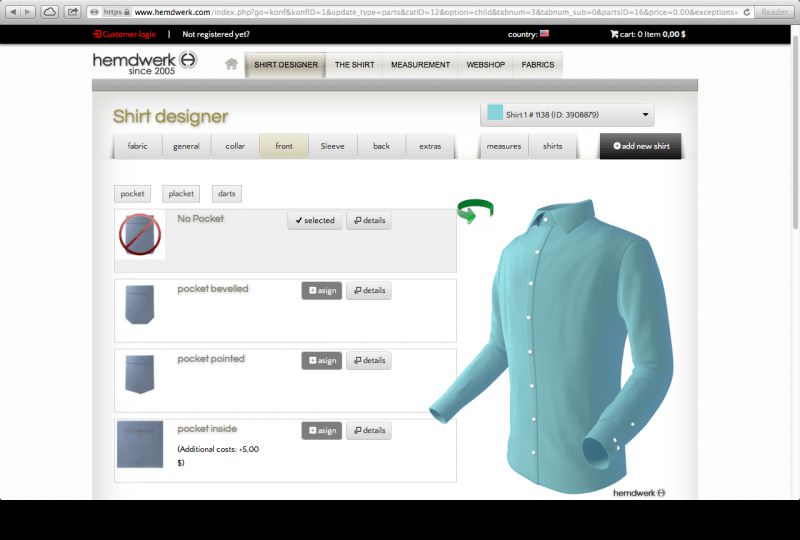
Task: Select placket sub-tab
Action: click(x=181, y=193)
